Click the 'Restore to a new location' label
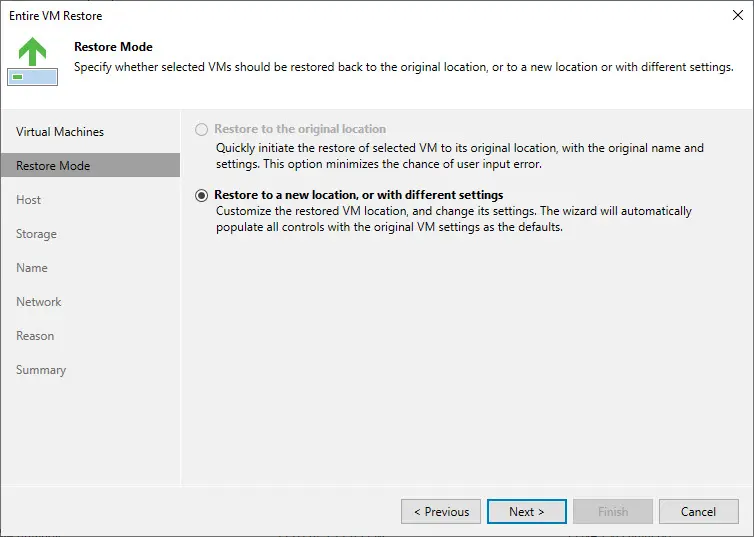Image resolution: width=754 pixels, height=537 pixels. click(x=359, y=195)
